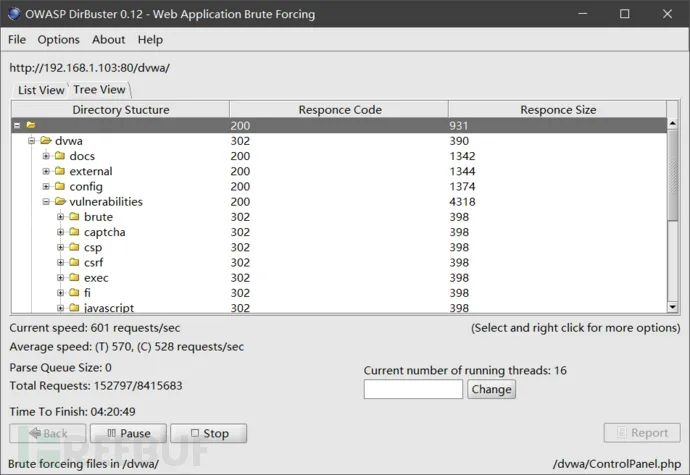Expand the exec directory node
This screenshot has width=690, height=475.
tap(60, 277)
